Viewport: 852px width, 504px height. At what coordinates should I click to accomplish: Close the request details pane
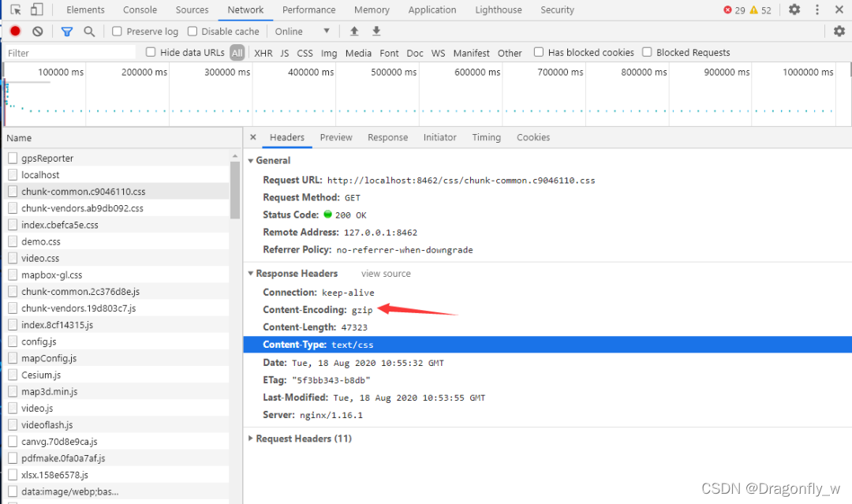(x=253, y=137)
